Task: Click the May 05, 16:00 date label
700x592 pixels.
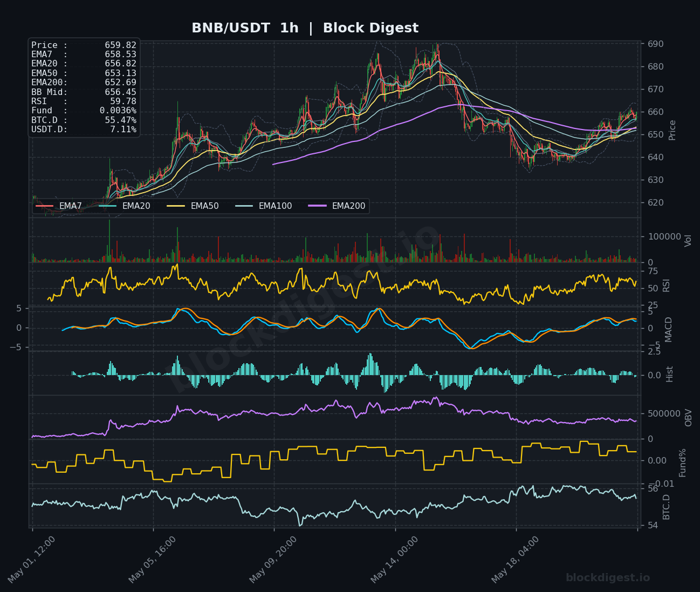Action: pyautogui.click(x=152, y=560)
